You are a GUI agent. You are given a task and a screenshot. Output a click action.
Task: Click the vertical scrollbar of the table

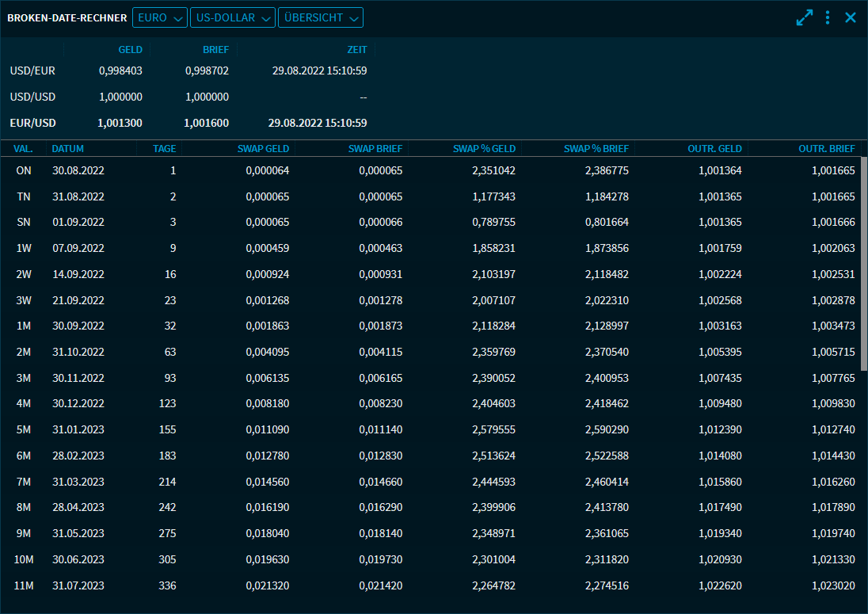[863, 261]
